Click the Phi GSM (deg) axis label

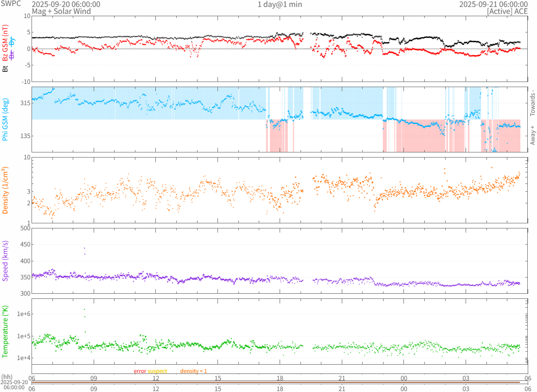point(5,120)
